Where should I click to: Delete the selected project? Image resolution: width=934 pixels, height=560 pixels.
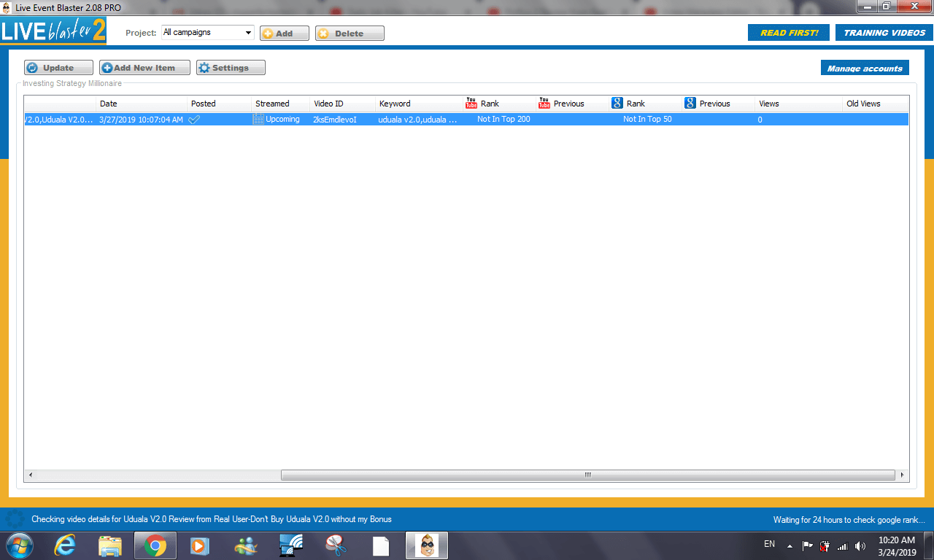[x=350, y=34]
